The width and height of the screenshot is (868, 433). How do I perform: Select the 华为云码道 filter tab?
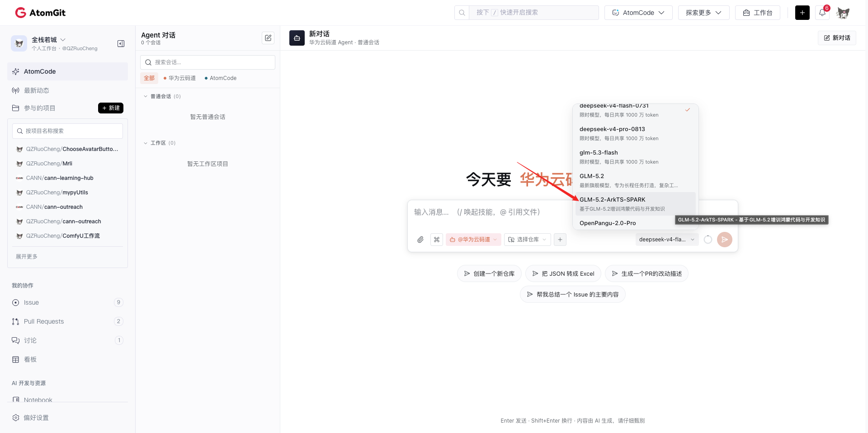(179, 78)
